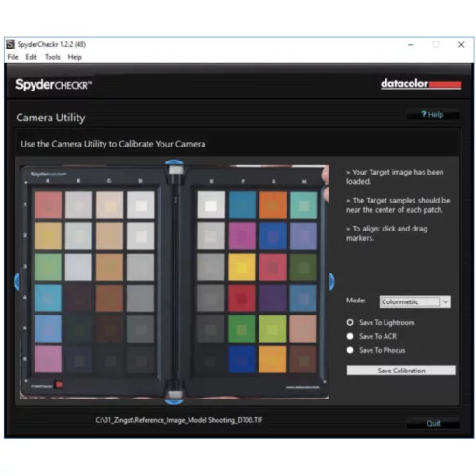Click Save Calibration button

point(401,371)
